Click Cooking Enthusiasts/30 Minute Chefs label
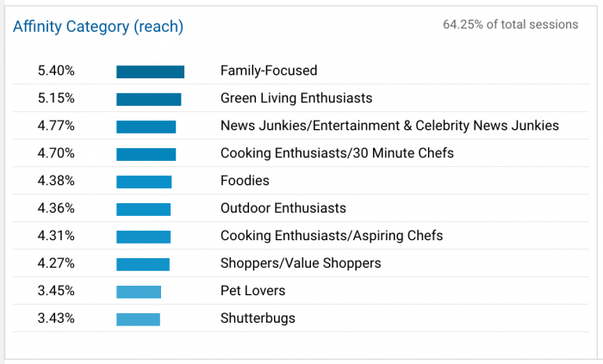Viewport: 603px width, 364px height. (337, 153)
